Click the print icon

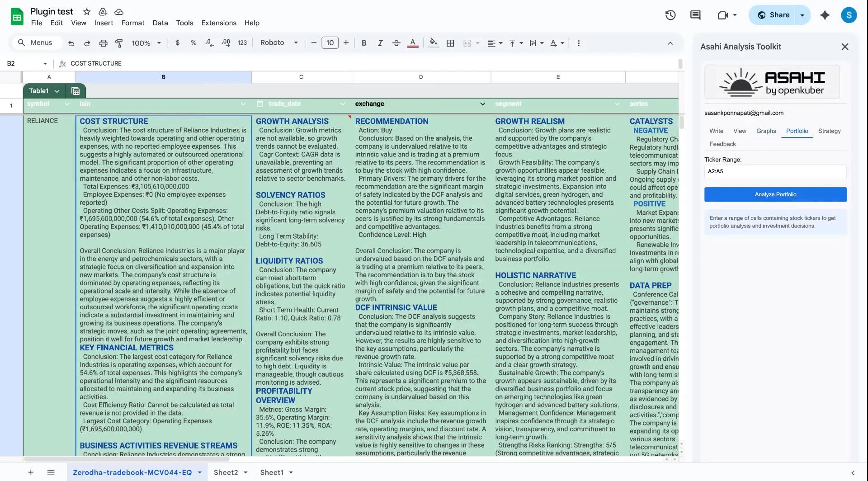pos(103,43)
